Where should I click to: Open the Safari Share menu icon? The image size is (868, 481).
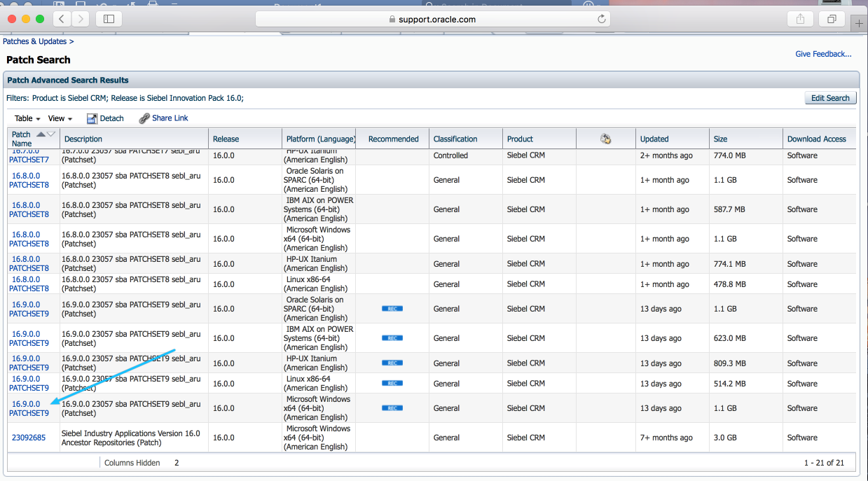pos(800,19)
